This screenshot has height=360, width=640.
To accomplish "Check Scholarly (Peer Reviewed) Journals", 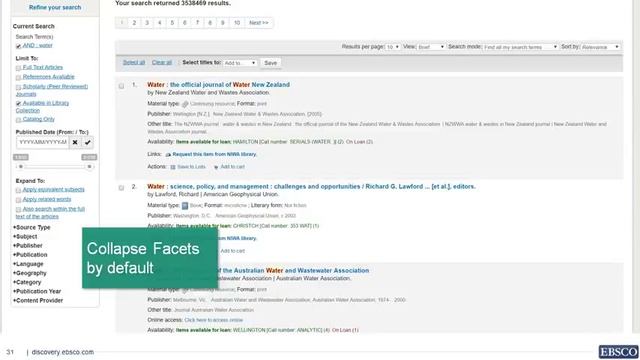I will tap(18, 87).
